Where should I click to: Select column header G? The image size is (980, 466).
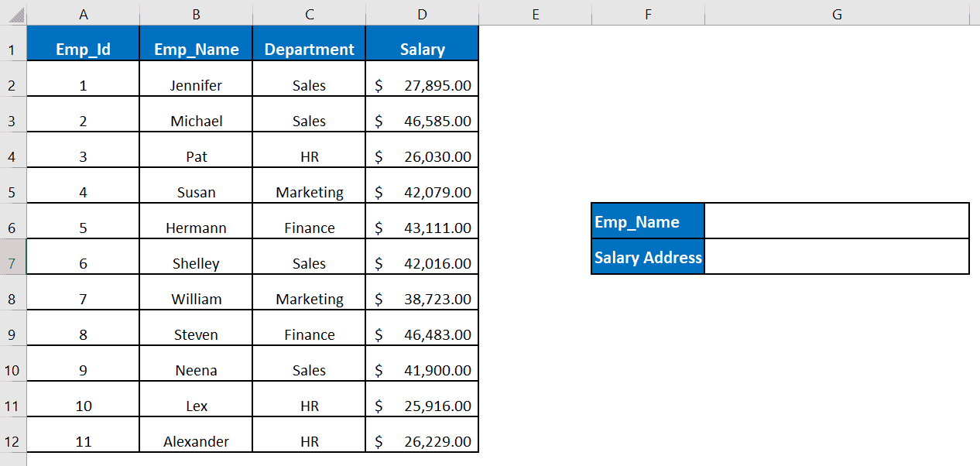point(837,14)
